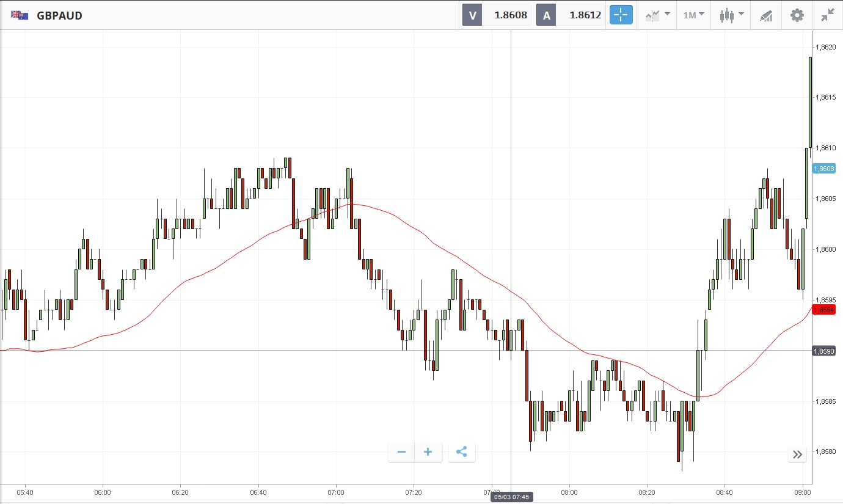Select the GBPAUD instrument title
This screenshot has height=504, width=843.
click(59, 16)
